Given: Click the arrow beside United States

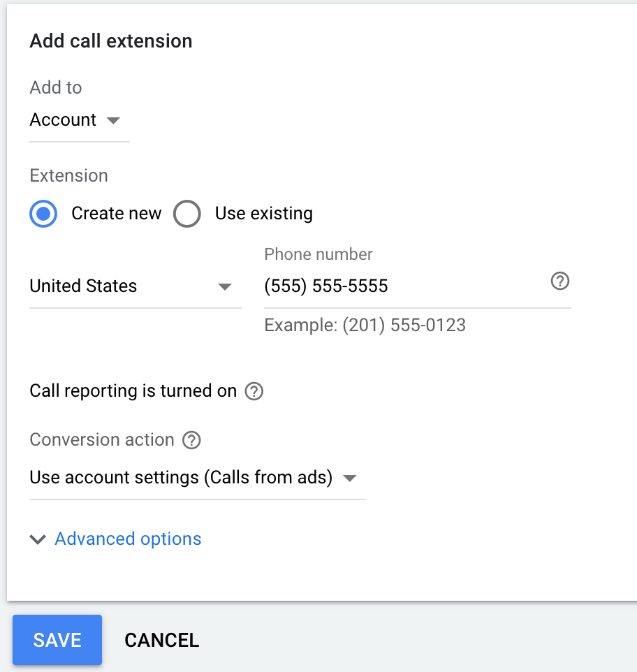Looking at the screenshot, I should (225, 286).
